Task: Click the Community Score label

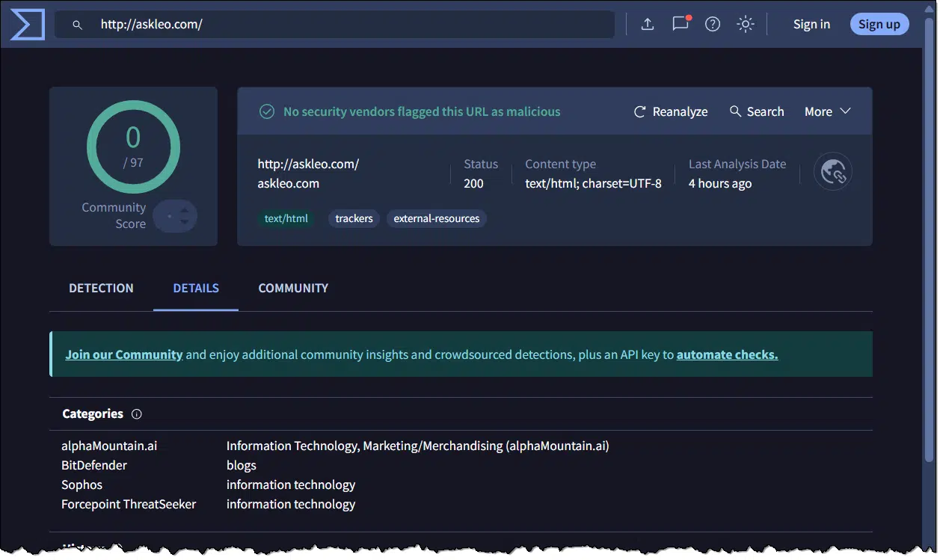Action: tap(114, 215)
